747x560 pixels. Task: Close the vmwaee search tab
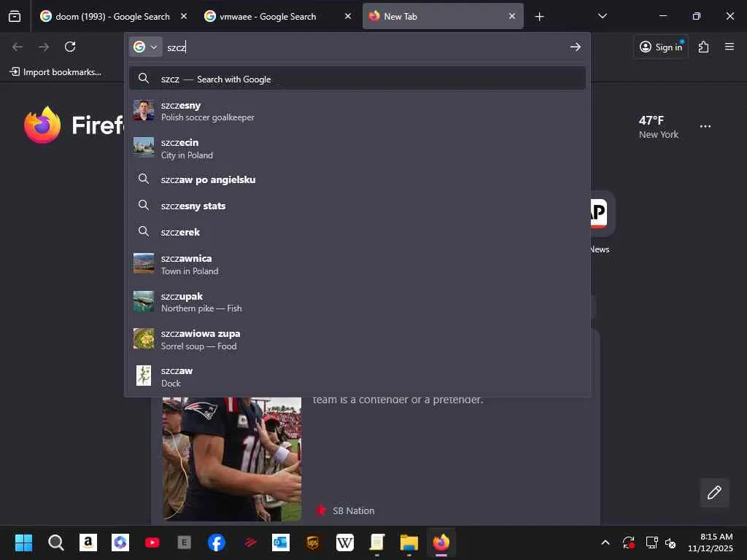pos(348,16)
